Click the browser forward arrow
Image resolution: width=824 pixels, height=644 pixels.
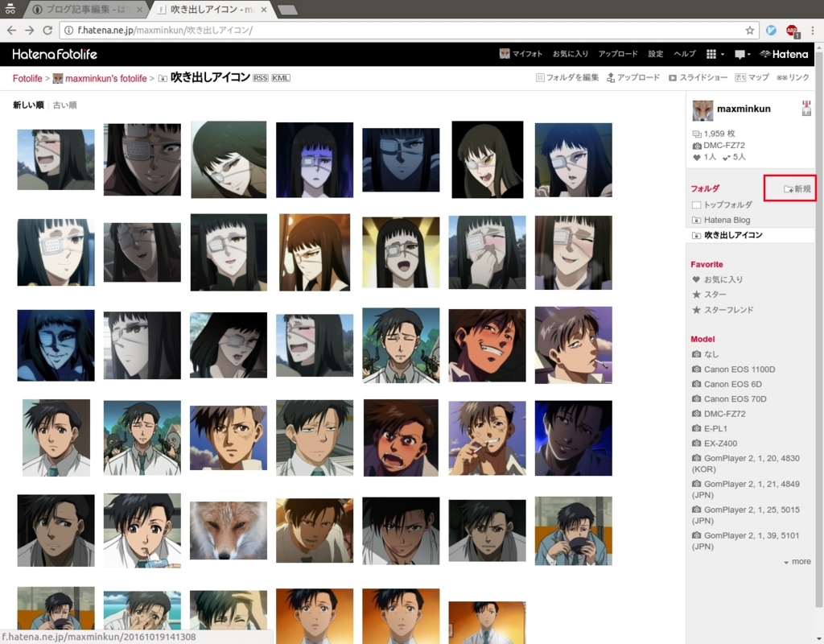(x=30, y=31)
